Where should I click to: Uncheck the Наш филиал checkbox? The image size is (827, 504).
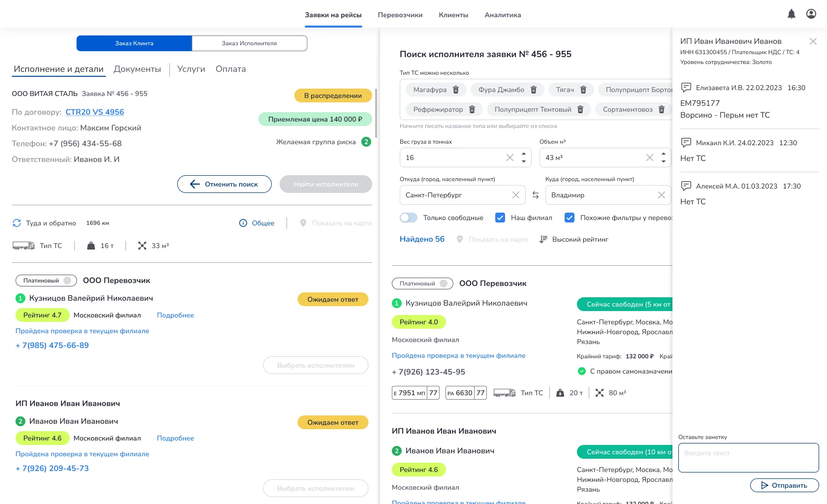pyautogui.click(x=500, y=218)
